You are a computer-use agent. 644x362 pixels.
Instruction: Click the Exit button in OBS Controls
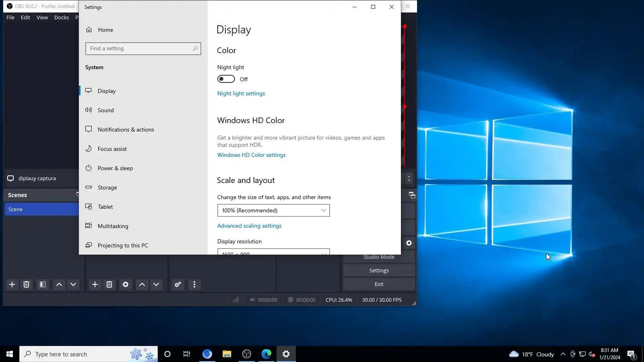click(x=379, y=284)
